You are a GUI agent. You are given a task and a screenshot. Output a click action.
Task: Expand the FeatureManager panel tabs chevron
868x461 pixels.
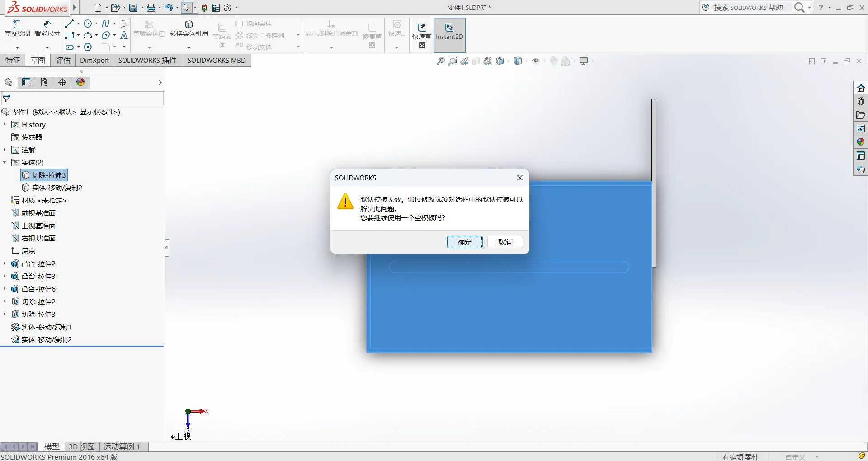(160, 82)
